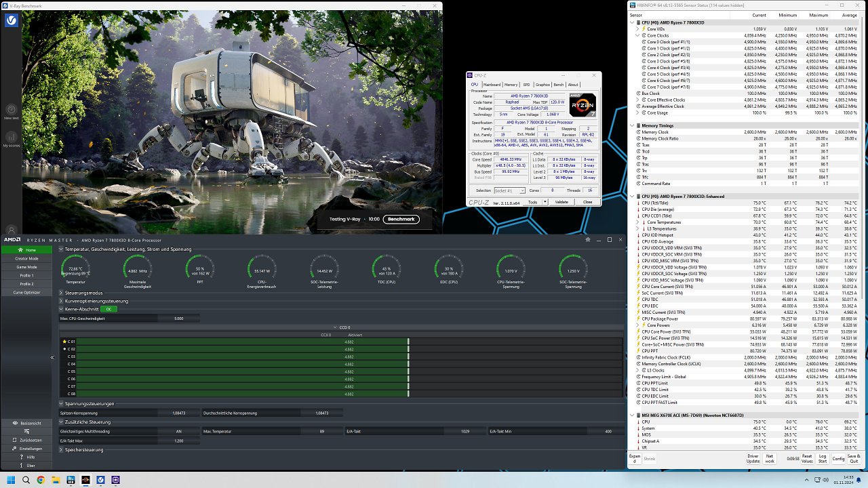Image resolution: width=868 pixels, height=488 pixels.
Task: Toggle the OC switch in Kerne-Abschnitt
Action: [109, 309]
